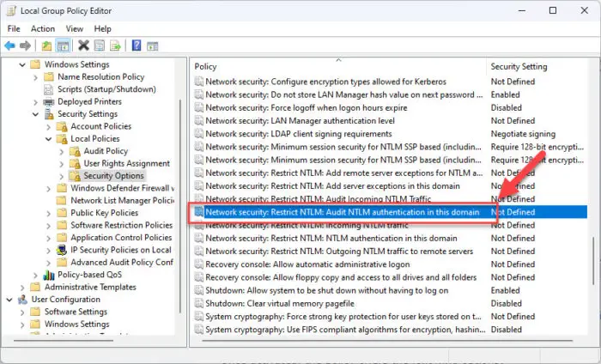Expand the Audit Policy node
Viewport: 601px width, 364px height.
(x=61, y=152)
